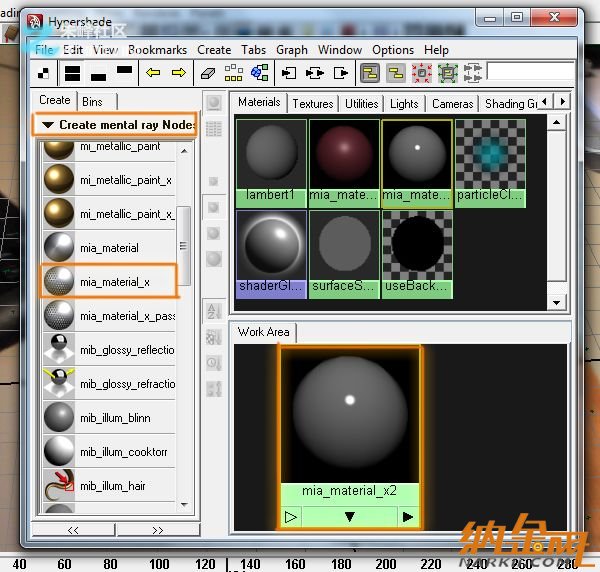Click the output connections graph icon
The height and width of the screenshot is (572, 600).
pyautogui.click(x=341, y=73)
